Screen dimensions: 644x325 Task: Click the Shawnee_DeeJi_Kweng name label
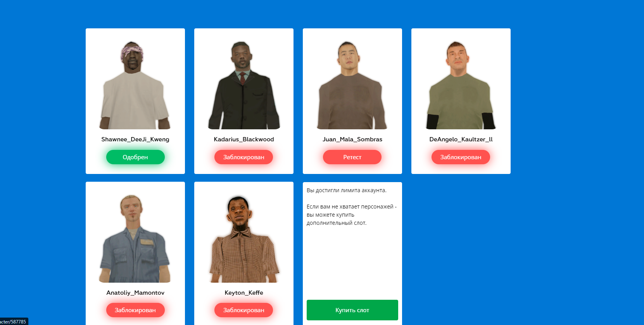coord(135,139)
